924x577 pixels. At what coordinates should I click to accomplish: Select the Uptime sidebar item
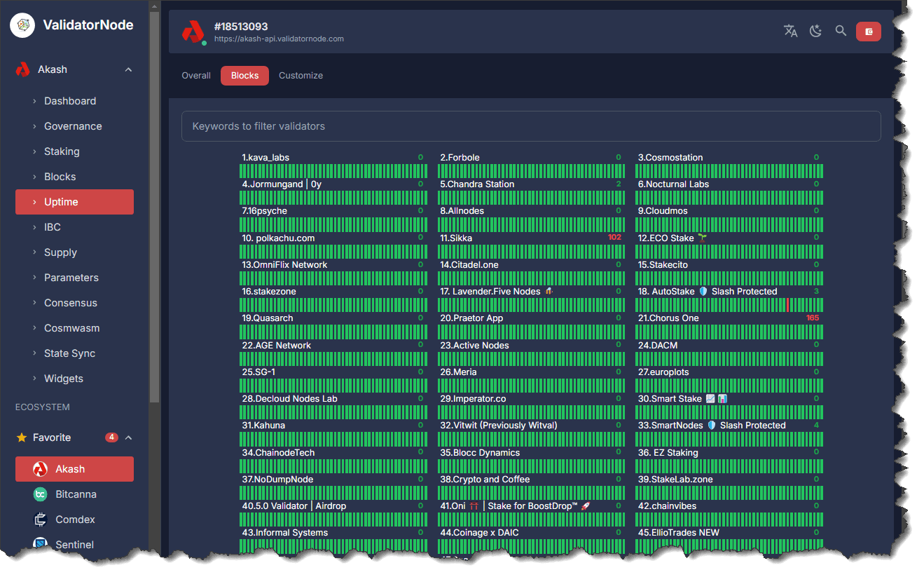coord(74,202)
